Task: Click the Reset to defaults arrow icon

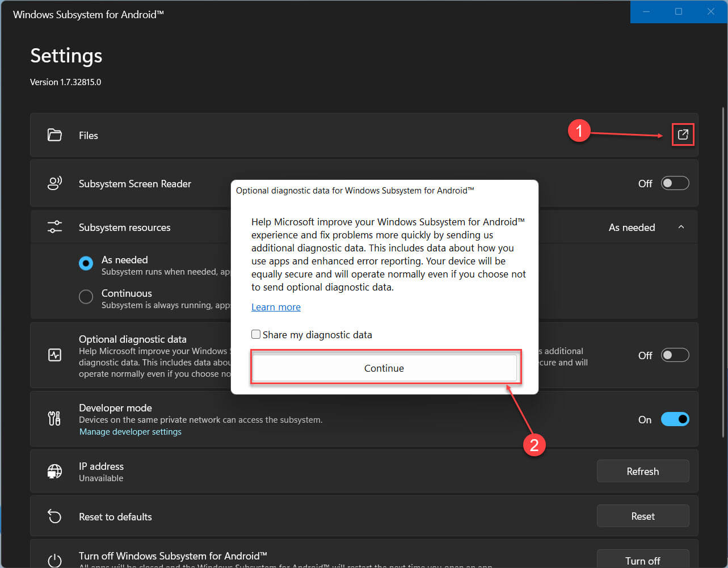Action: click(x=54, y=516)
